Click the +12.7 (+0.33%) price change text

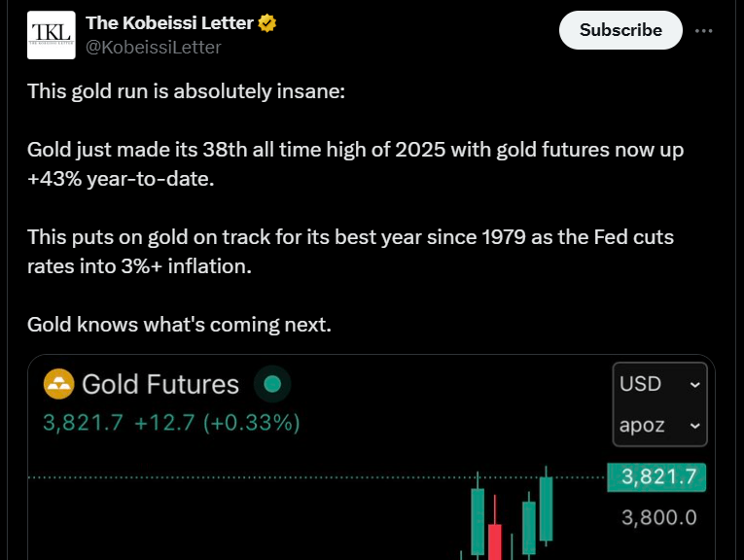click(x=217, y=424)
